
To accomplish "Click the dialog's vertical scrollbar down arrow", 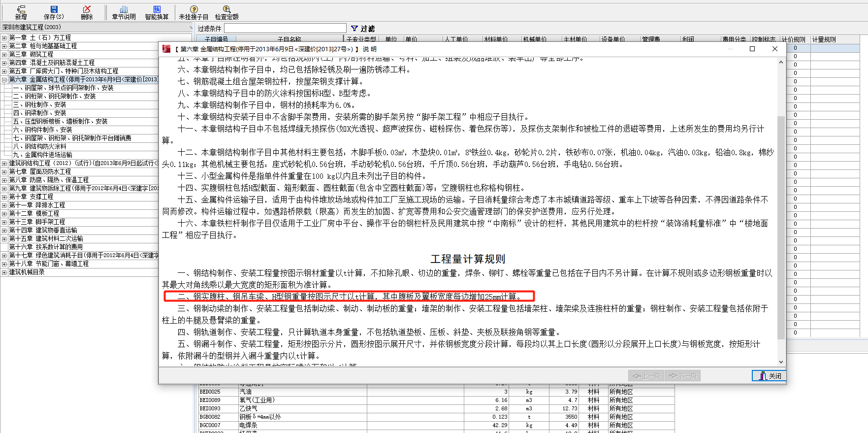I will point(781,362).
